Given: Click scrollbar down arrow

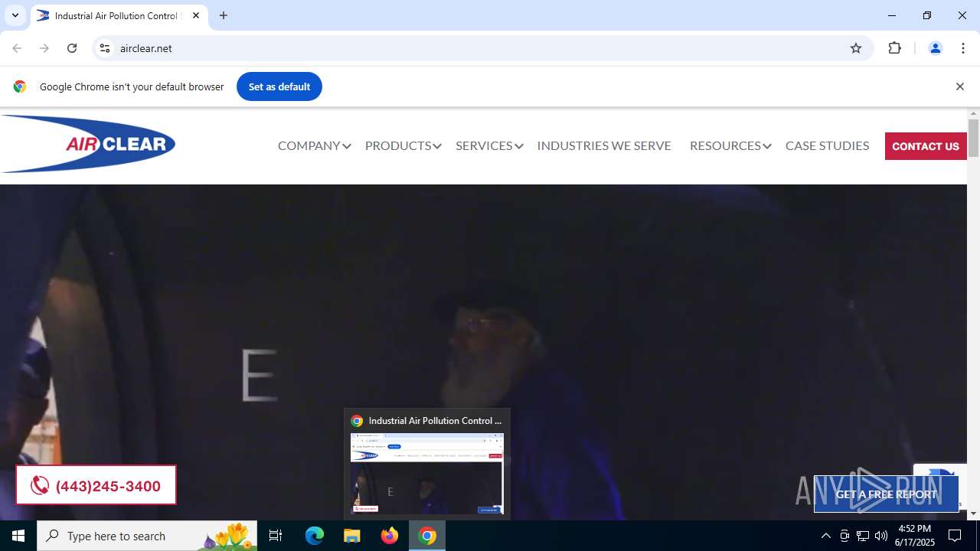Looking at the screenshot, I should 973,514.
